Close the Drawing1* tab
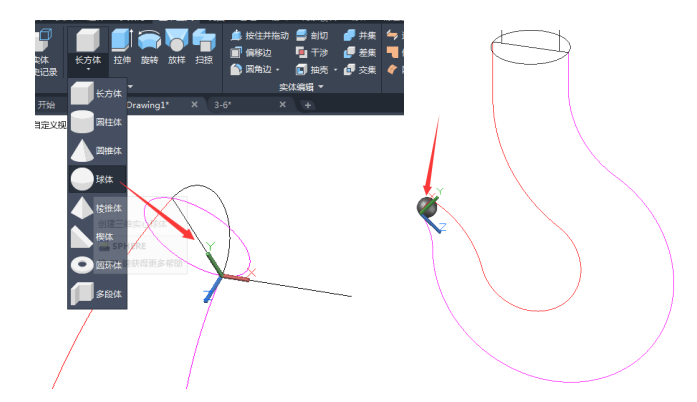This screenshot has width=697, height=402. point(194,105)
